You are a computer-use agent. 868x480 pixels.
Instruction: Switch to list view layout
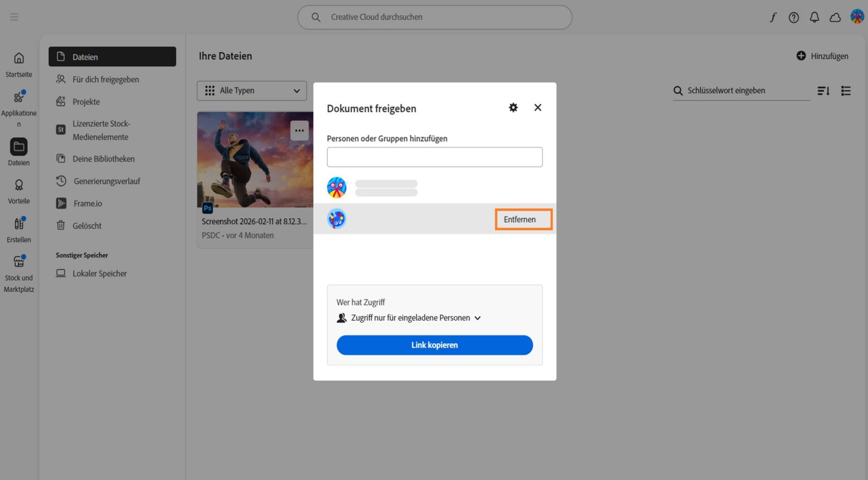click(846, 91)
